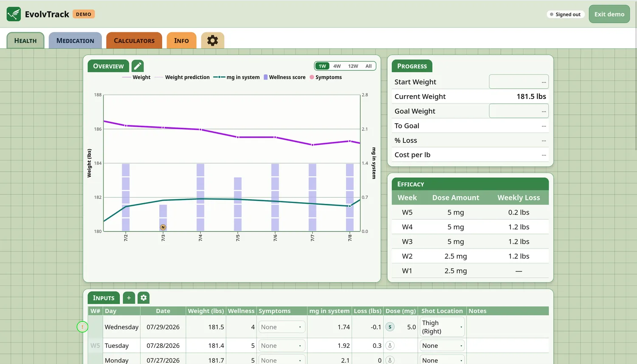Click the dose icon in Monday row
This screenshot has height=364, width=637.
coord(390,360)
